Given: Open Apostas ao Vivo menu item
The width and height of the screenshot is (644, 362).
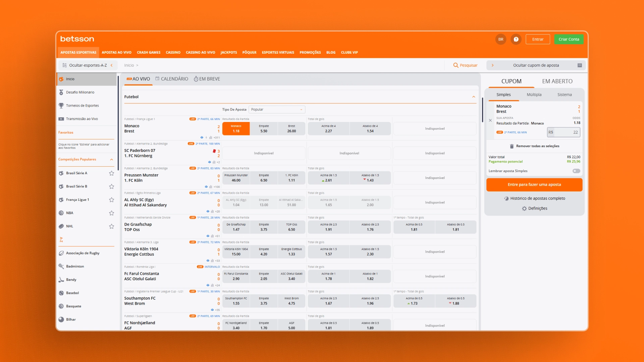Looking at the screenshot, I should click(116, 53).
